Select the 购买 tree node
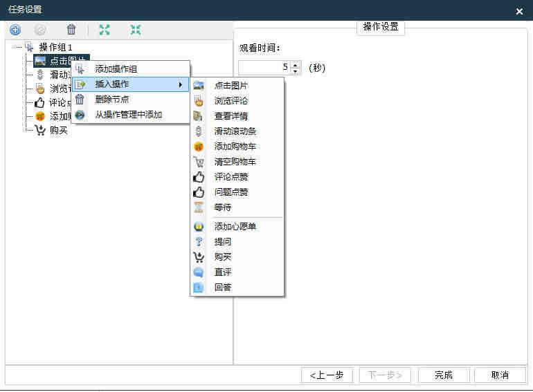The image size is (533, 392). tap(58, 130)
